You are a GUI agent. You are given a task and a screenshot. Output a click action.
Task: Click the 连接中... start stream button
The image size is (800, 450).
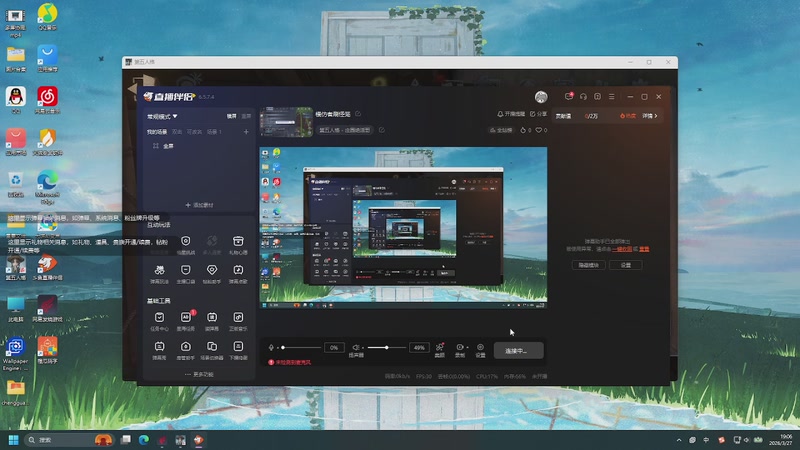click(x=518, y=351)
